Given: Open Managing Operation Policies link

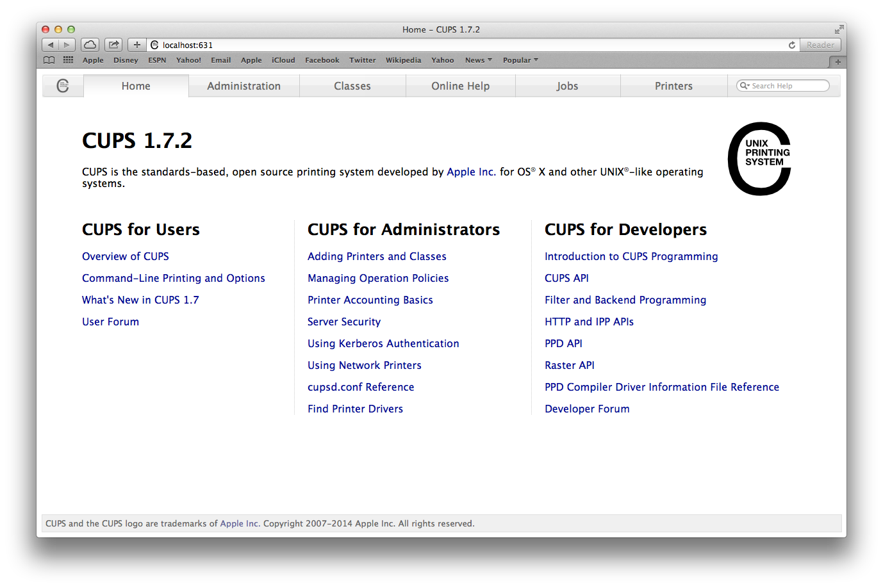Looking at the screenshot, I should pos(378,278).
